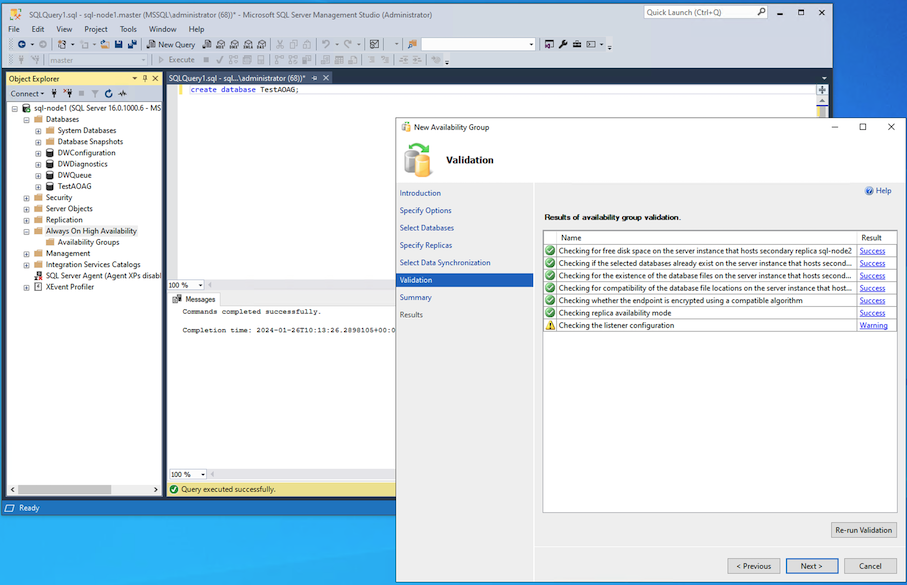The image size is (907, 585).
Task: Click the Cancel button in wizard
Action: tap(870, 566)
